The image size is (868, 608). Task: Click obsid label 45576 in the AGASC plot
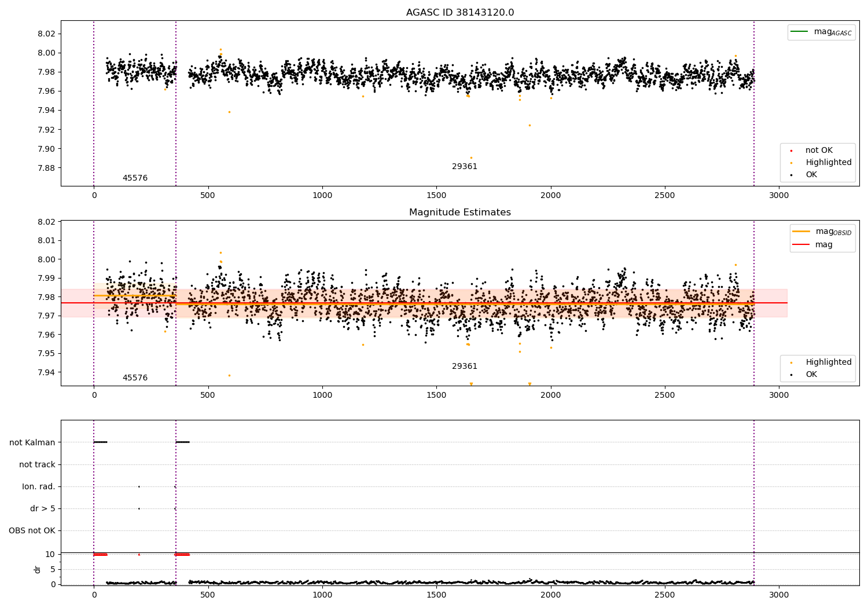(x=135, y=178)
